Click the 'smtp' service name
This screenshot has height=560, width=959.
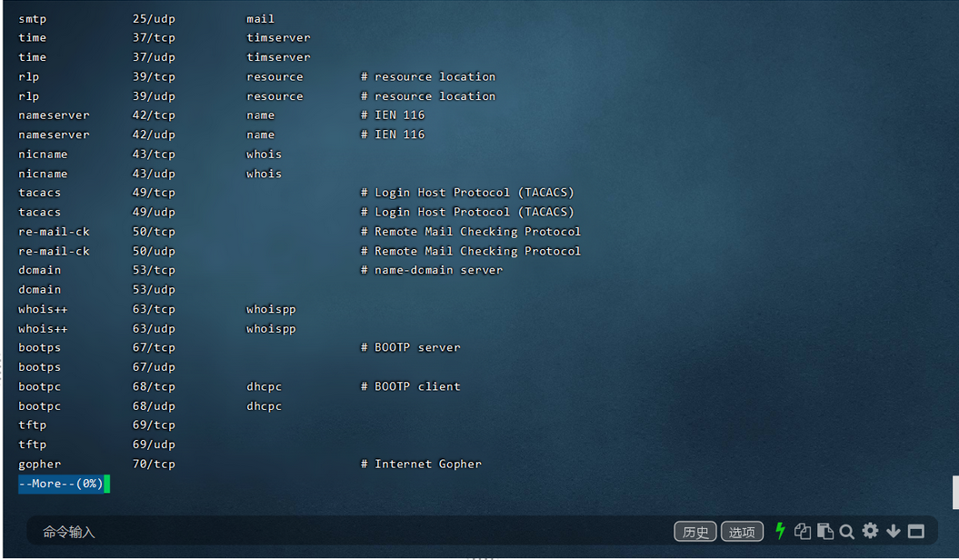coord(33,19)
